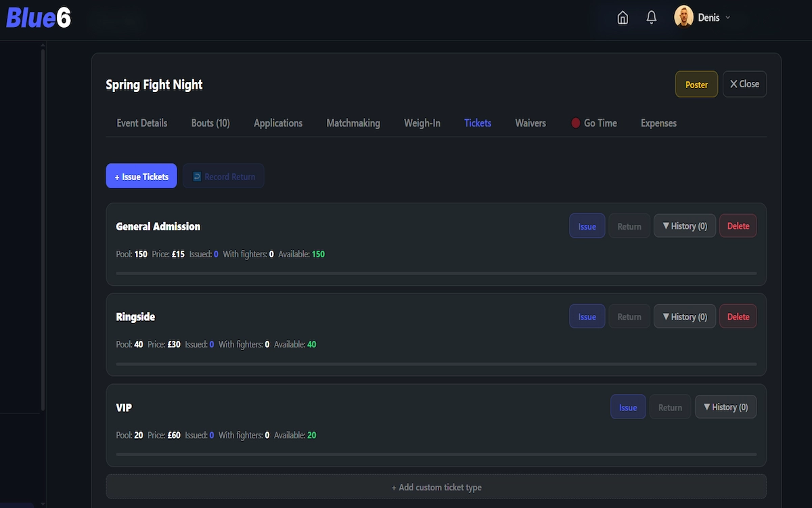
Task: Click the General Admission heading
Action: (x=158, y=226)
